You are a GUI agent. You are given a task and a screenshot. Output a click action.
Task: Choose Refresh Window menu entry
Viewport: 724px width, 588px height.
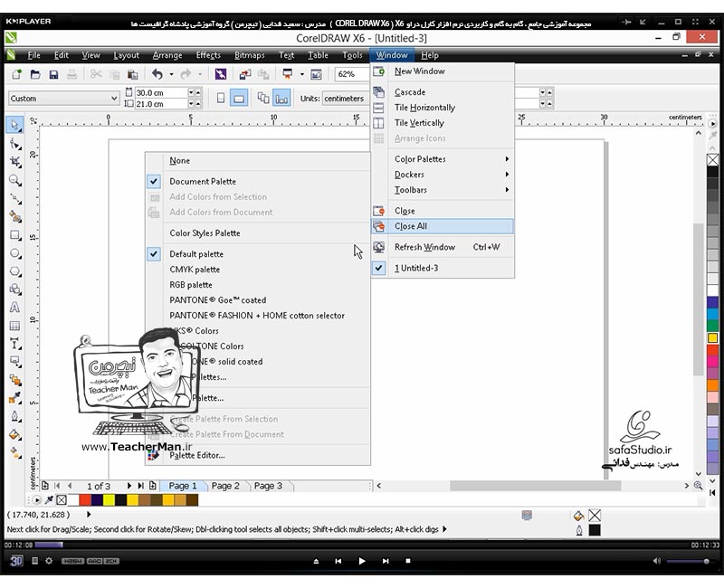[443, 247]
